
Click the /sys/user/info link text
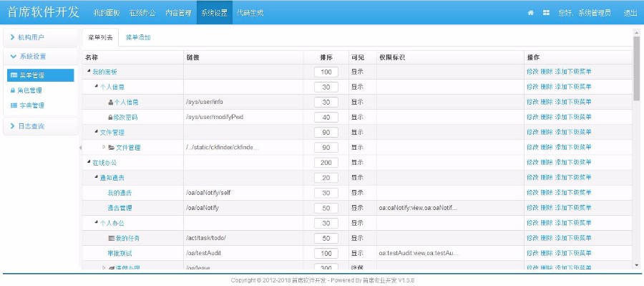tap(204, 102)
